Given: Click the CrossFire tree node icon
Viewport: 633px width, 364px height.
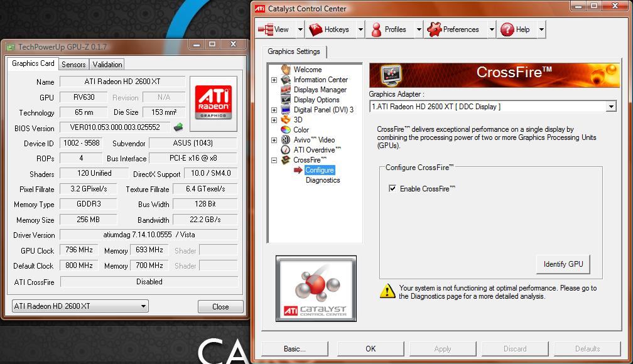Looking at the screenshot, I should tap(286, 160).
